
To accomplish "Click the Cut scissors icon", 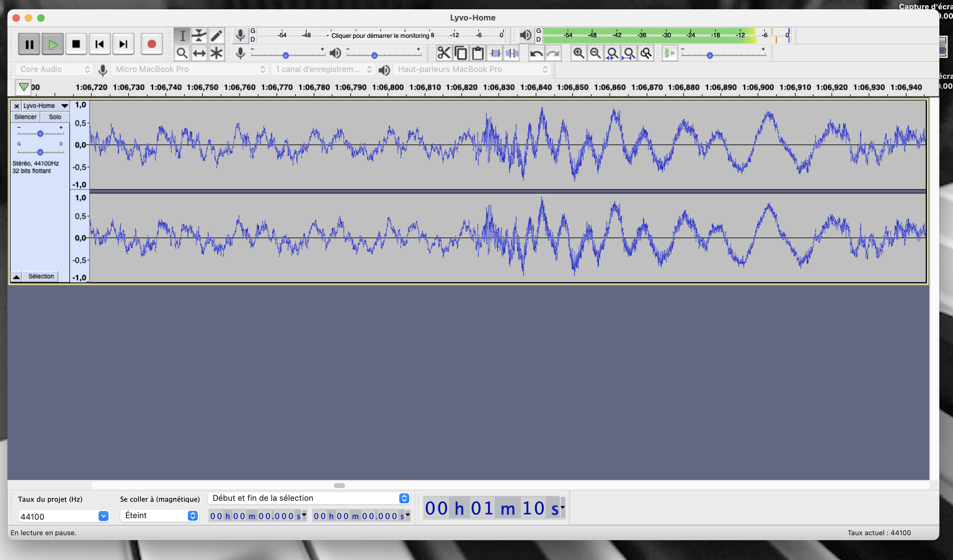I will pyautogui.click(x=444, y=53).
